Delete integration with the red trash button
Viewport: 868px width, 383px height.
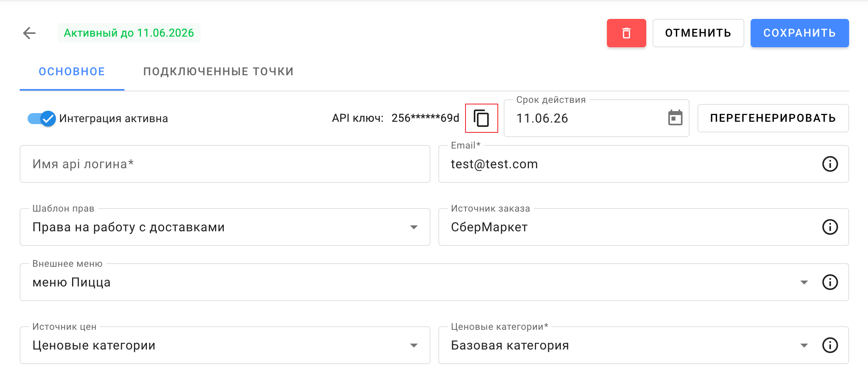click(x=626, y=33)
